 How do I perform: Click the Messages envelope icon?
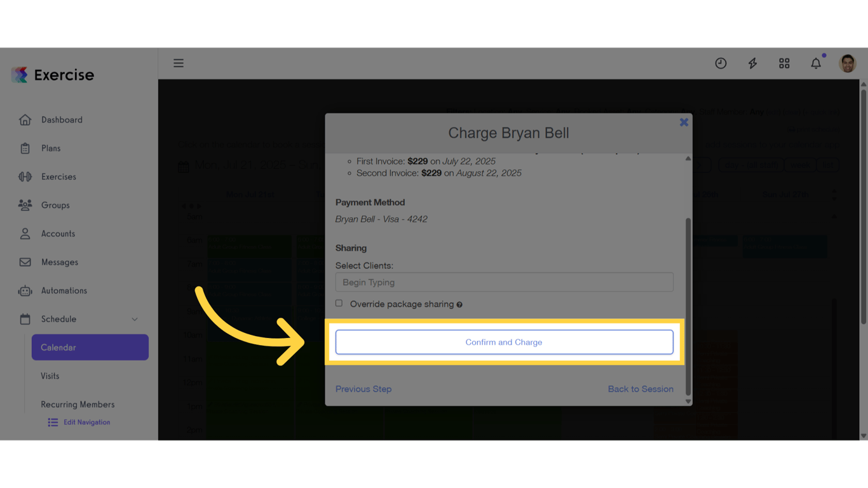[25, 262]
